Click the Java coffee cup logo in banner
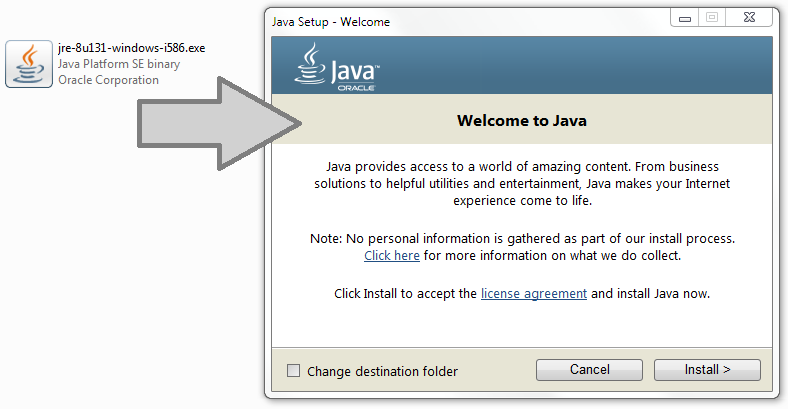Screen dimensions: 788x409 tap(310, 63)
